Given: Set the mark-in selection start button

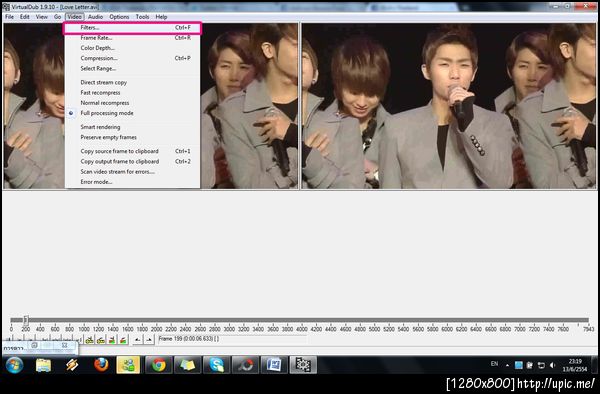Looking at the screenshot, I should (137, 339).
